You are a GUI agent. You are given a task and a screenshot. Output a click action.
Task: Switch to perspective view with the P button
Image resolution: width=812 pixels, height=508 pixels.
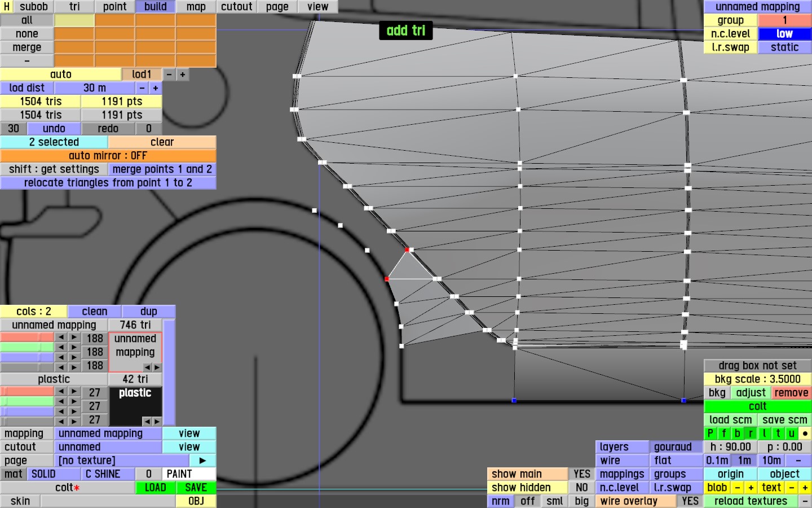pos(710,433)
